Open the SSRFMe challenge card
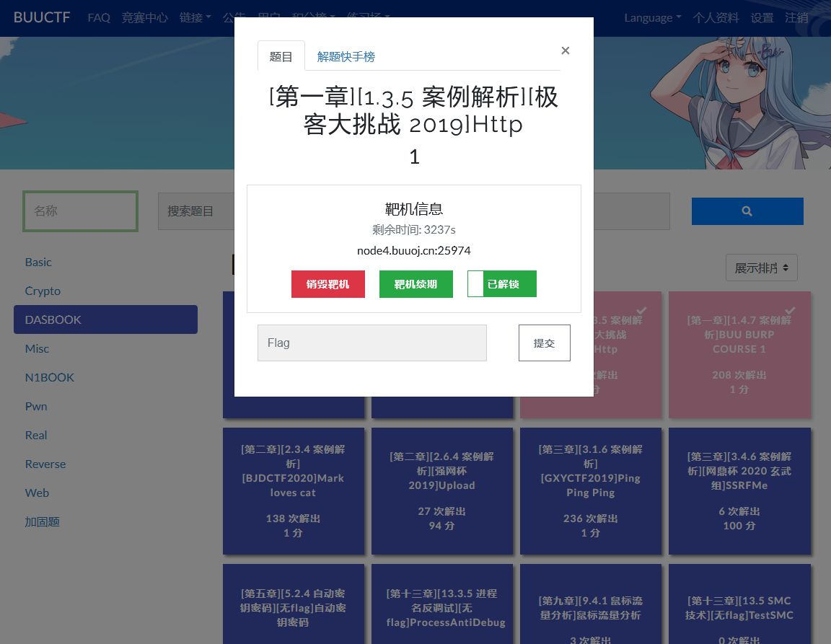Image resolution: width=831 pixels, height=644 pixels. (x=739, y=491)
